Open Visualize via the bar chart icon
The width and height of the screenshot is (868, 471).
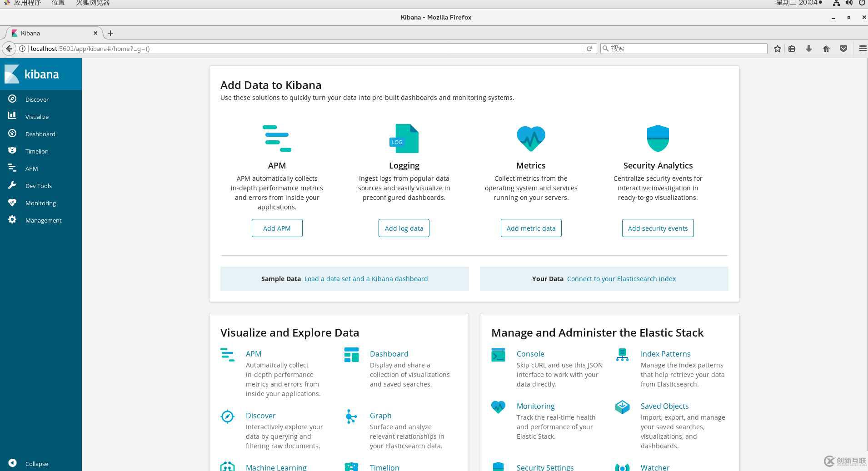(x=12, y=116)
